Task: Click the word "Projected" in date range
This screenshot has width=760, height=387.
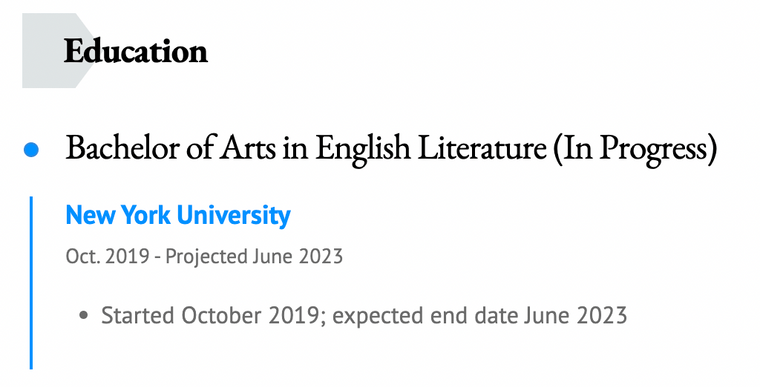Action: (207, 257)
